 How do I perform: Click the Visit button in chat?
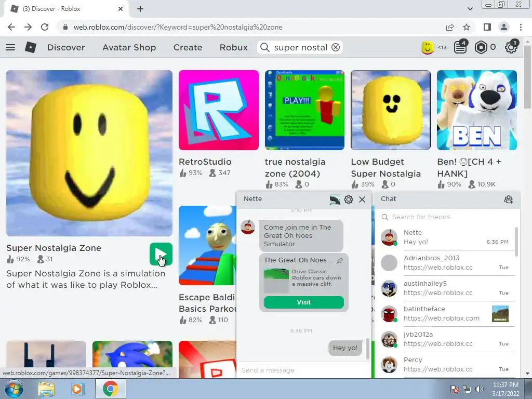(x=303, y=302)
